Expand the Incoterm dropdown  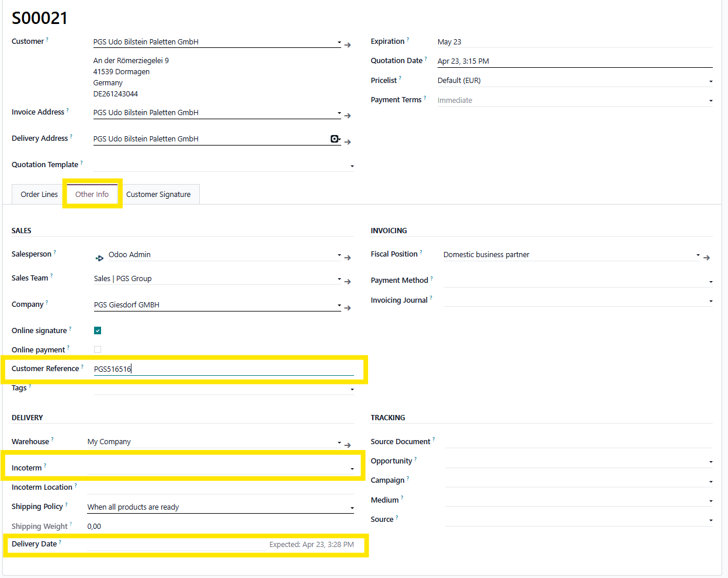click(x=352, y=469)
